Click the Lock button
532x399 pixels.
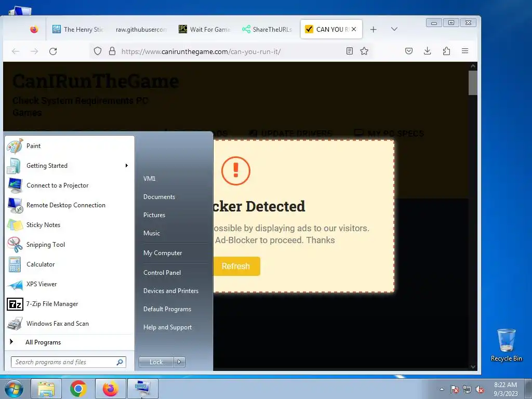pyautogui.click(x=156, y=362)
